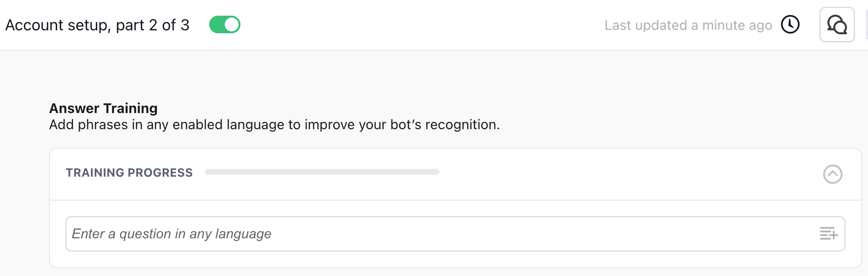Collapse the Training Progress panel chevron
868x276 pixels.
(832, 174)
